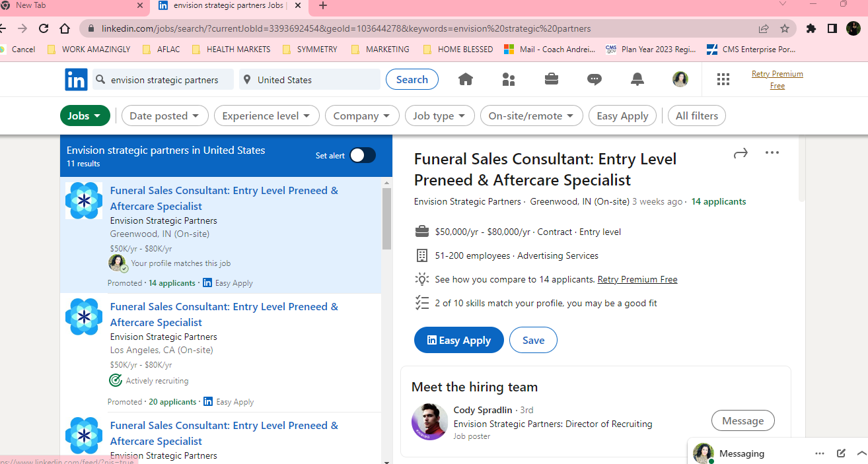Open the Plan Year 2023 bookmark
Screen dimensions: 868x464
click(651, 49)
